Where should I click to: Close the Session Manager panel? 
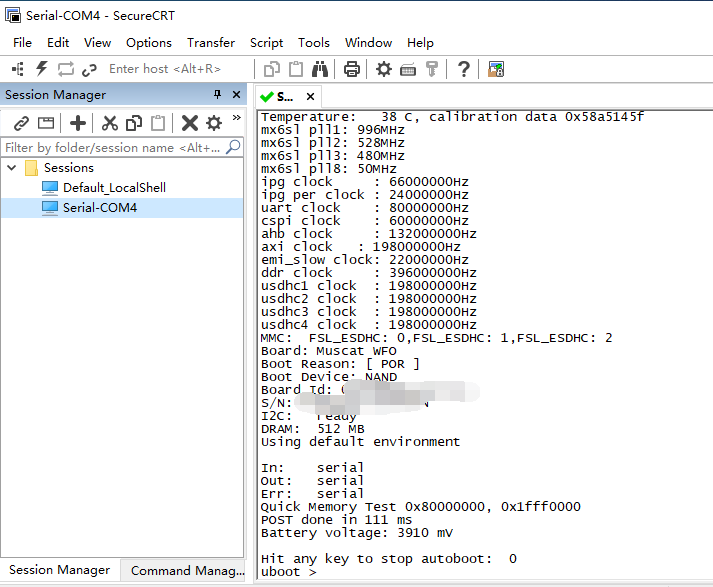236,95
